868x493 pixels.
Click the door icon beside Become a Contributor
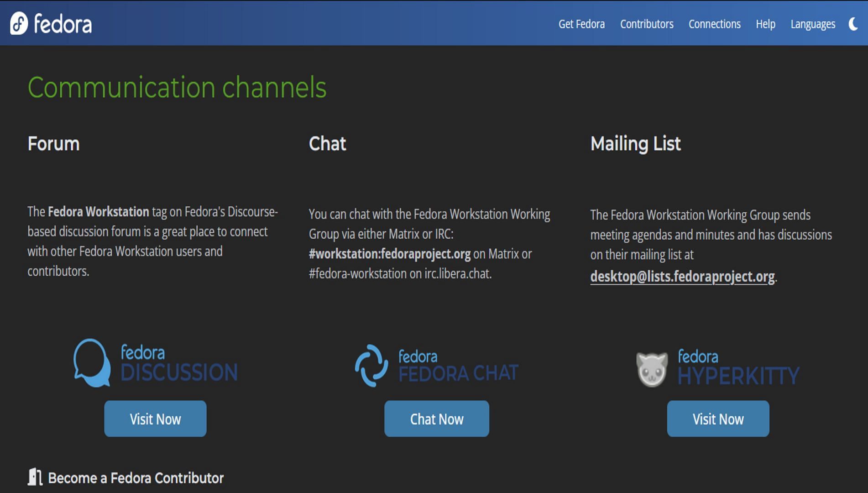(x=35, y=477)
